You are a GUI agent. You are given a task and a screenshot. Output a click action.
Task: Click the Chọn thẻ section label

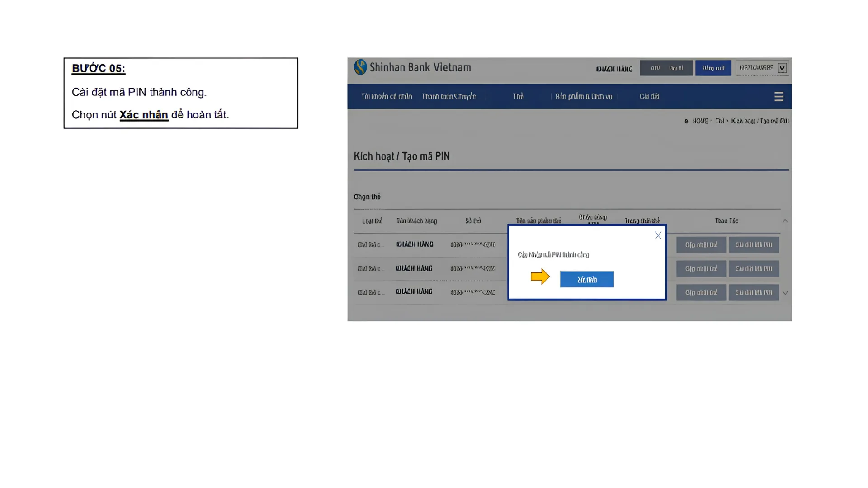click(x=367, y=197)
